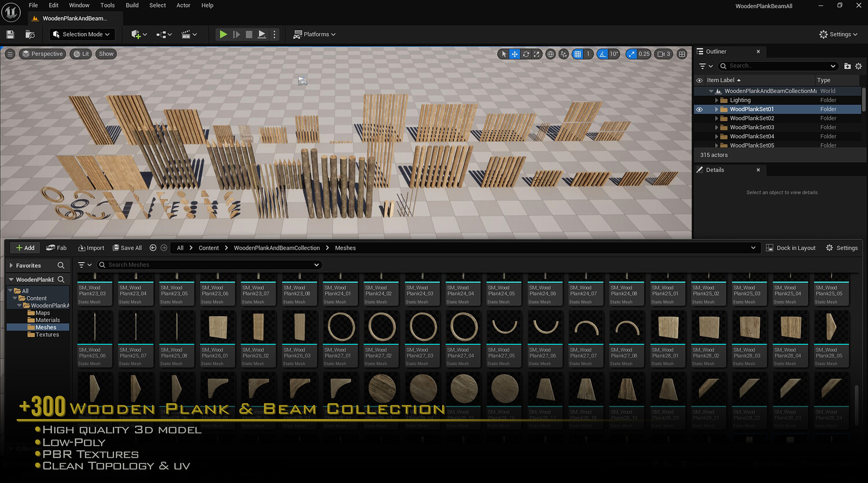The image size is (868, 483).
Task: Toggle world/local coordinate globe icon
Action: [550, 54]
